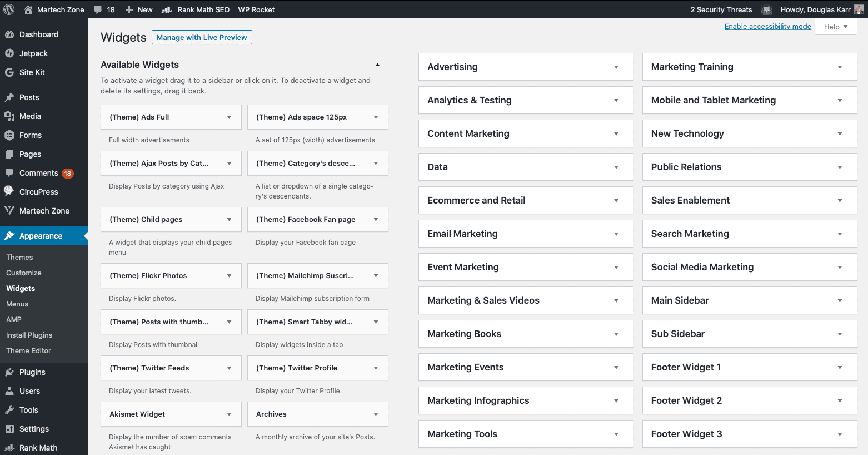Expand the Main Sidebar widget area

pyautogui.click(x=839, y=301)
